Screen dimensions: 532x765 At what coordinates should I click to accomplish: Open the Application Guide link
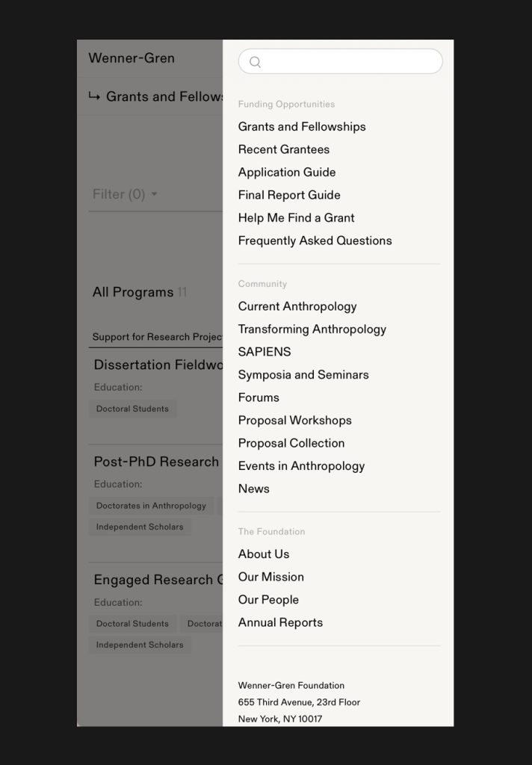(287, 173)
